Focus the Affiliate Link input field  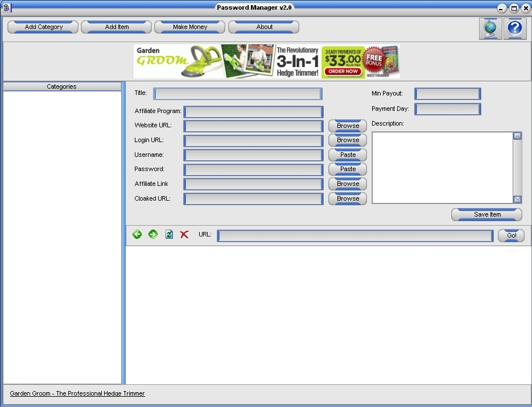tap(253, 184)
